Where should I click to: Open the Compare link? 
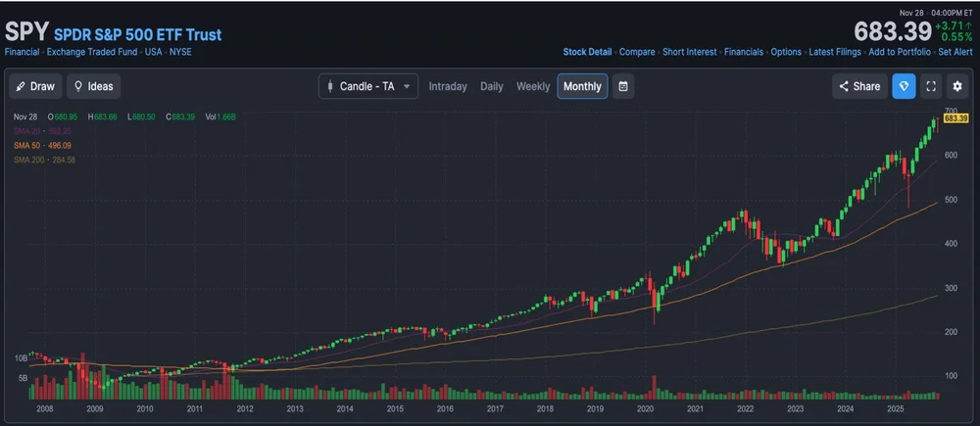coord(637,52)
